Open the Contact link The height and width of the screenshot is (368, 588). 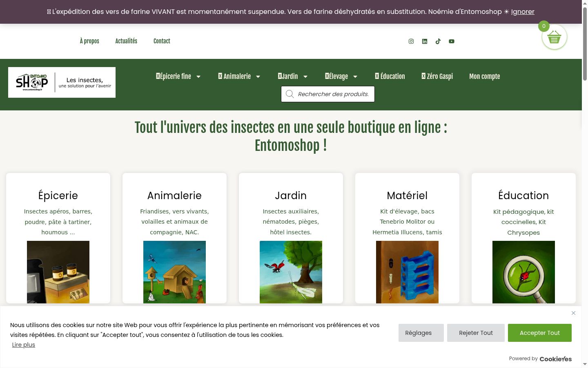(162, 41)
